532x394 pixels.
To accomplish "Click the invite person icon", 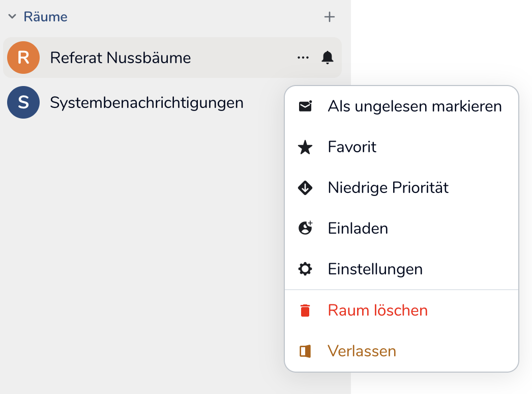I will [305, 228].
